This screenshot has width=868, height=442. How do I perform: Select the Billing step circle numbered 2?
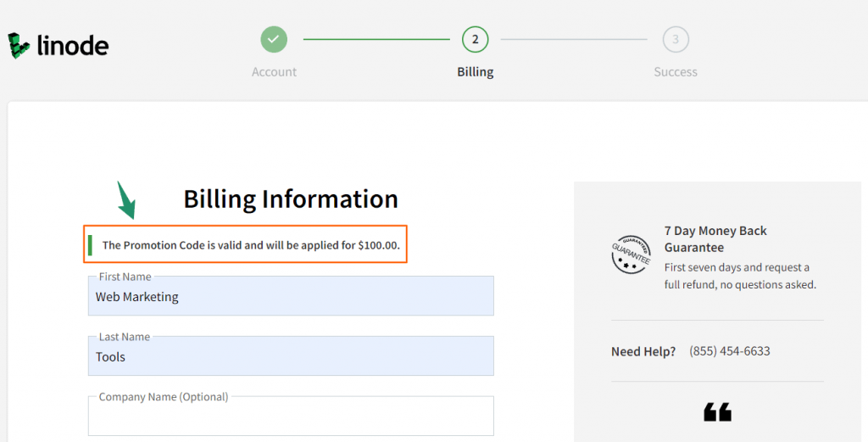[x=475, y=39]
